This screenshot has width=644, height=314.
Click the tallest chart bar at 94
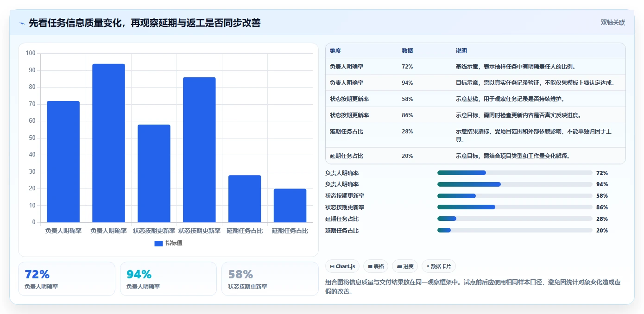point(108,143)
